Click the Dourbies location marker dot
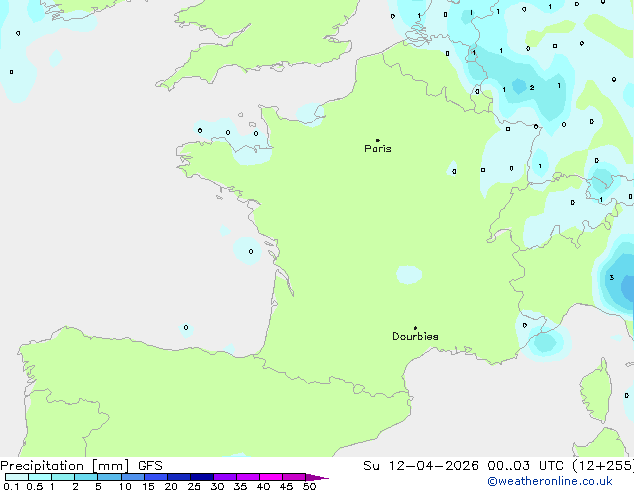The image size is (634, 490). tap(415, 328)
